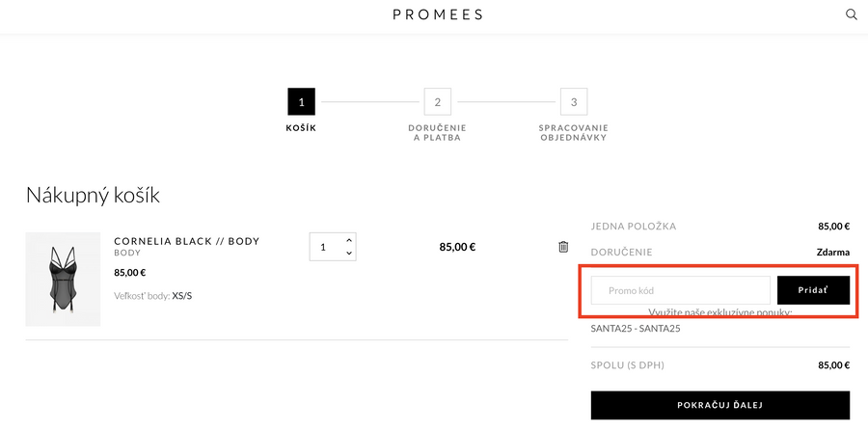This screenshot has height=430, width=868.
Task: Click the BODY category label under product
Action: pos(127,254)
